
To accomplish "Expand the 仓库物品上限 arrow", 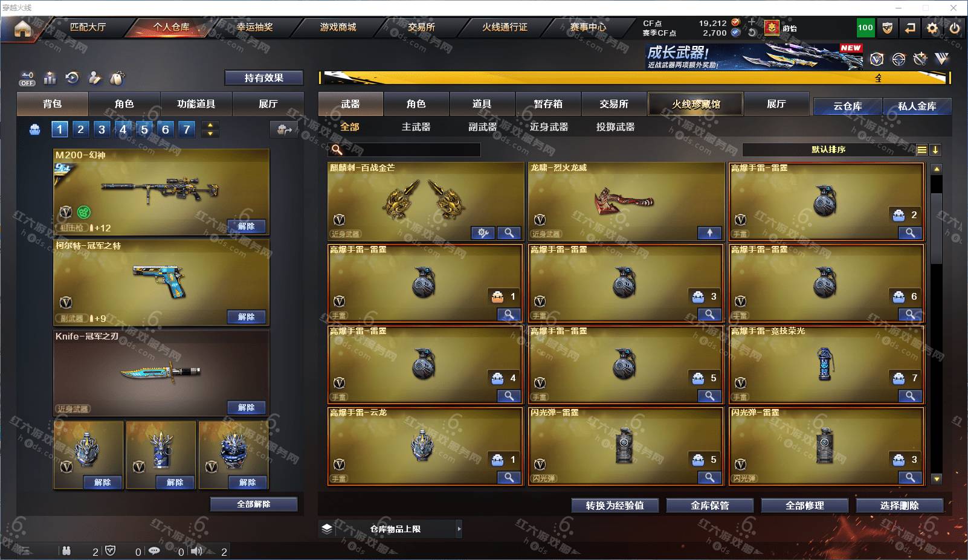I will (459, 529).
